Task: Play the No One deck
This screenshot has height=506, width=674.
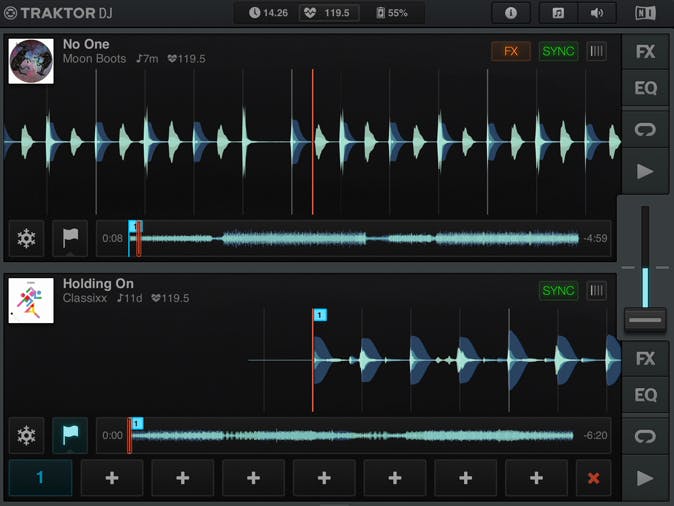Action: [x=645, y=171]
